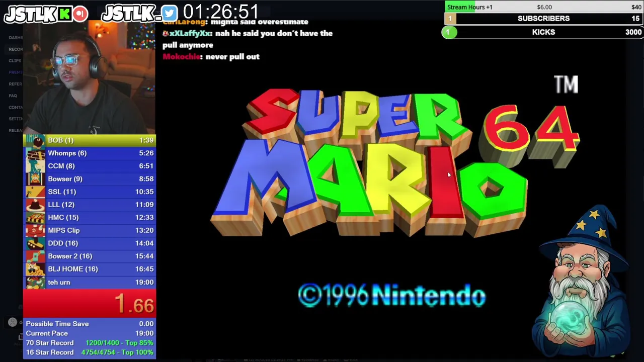Click the HMC (15) split icon

point(35,218)
